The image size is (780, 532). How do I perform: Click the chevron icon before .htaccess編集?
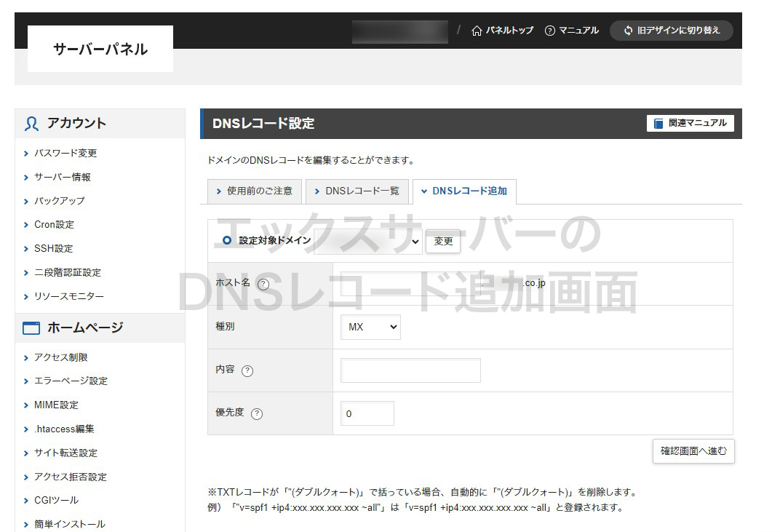point(26,429)
